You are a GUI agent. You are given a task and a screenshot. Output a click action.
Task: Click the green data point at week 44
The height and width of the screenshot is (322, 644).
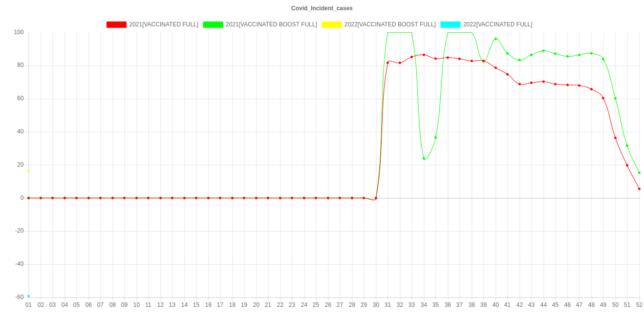tap(543, 51)
